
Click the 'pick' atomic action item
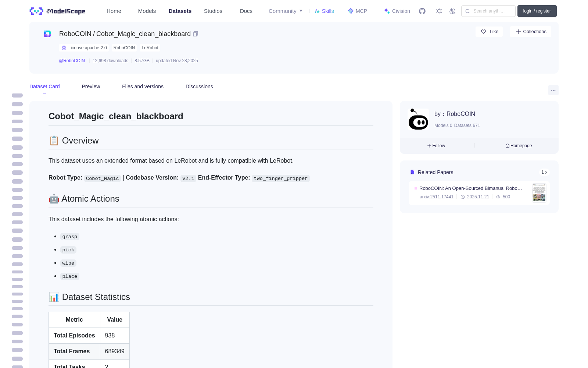[x=68, y=250]
